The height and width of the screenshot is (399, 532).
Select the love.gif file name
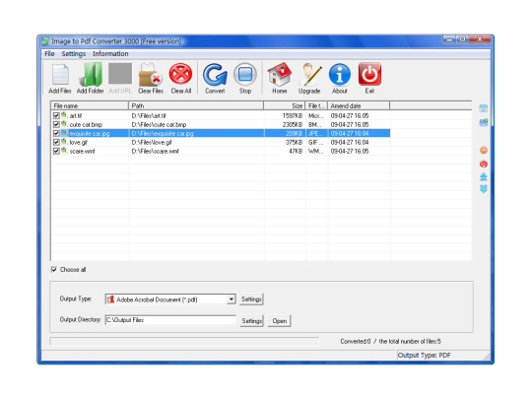coord(79,142)
